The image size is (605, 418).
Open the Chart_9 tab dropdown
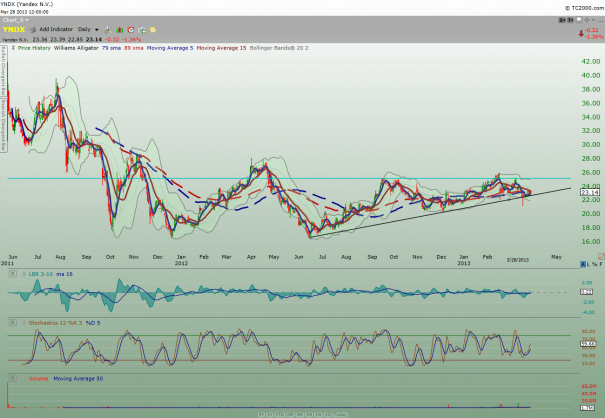[15, 20]
